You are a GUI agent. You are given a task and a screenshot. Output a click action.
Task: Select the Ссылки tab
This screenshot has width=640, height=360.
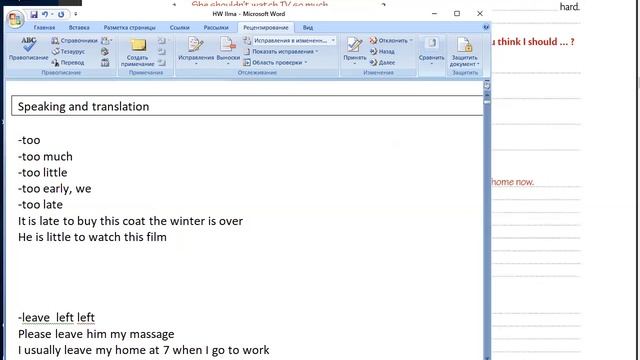click(180, 27)
